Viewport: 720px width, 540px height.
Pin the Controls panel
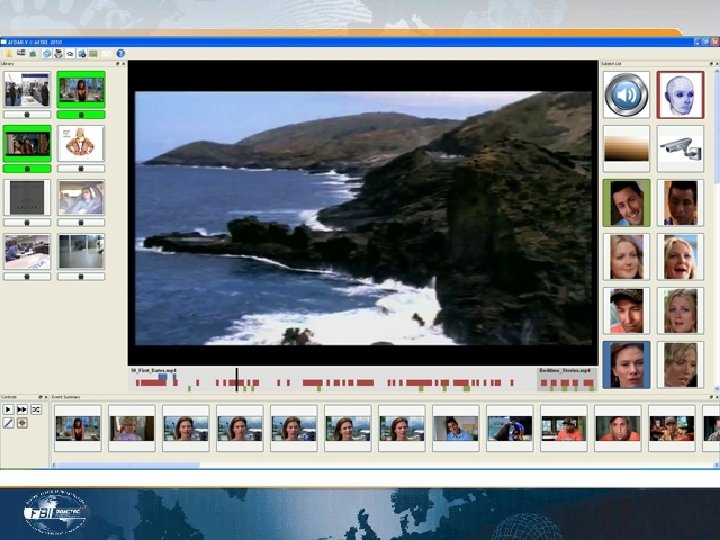pyautogui.click(x=40, y=397)
